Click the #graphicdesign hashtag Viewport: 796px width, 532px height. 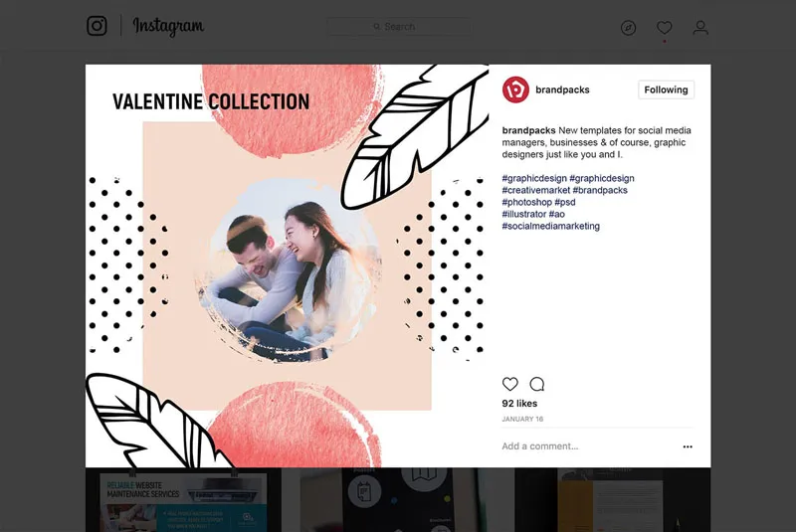click(x=534, y=179)
